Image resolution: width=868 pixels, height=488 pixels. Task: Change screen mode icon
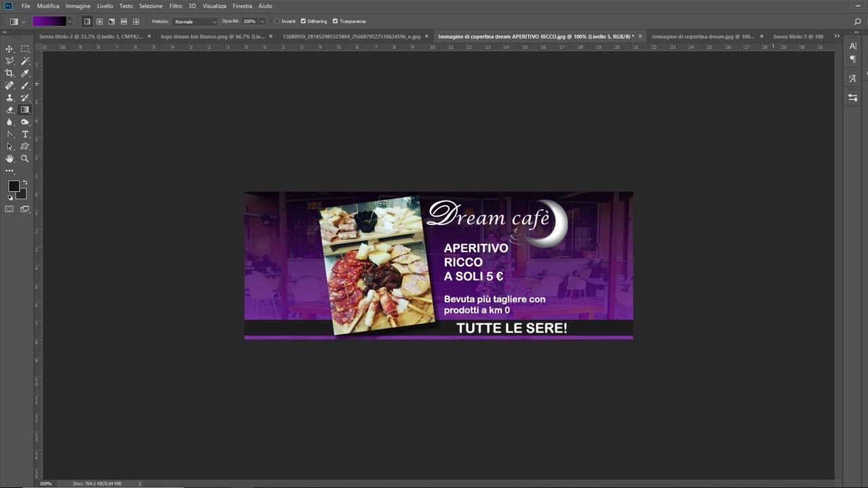pyautogui.click(x=25, y=209)
